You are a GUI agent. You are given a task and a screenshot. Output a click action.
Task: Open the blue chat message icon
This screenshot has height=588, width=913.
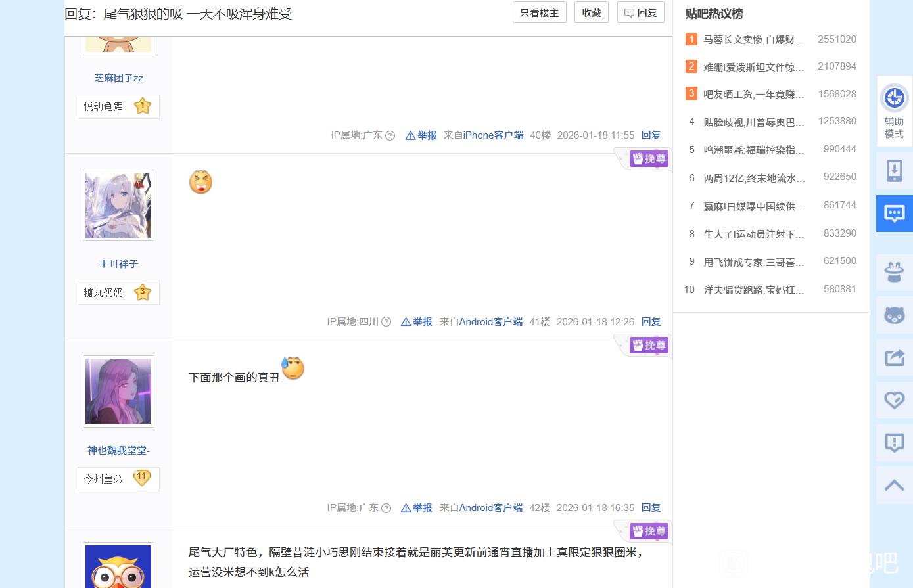click(894, 214)
